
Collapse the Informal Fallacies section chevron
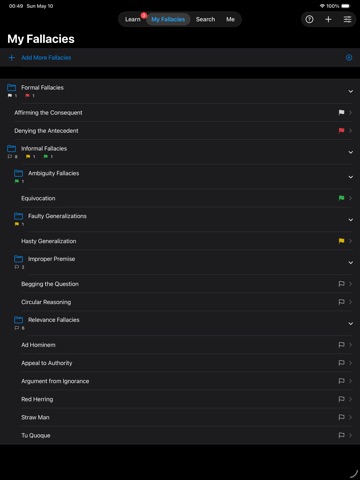point(351,152)
